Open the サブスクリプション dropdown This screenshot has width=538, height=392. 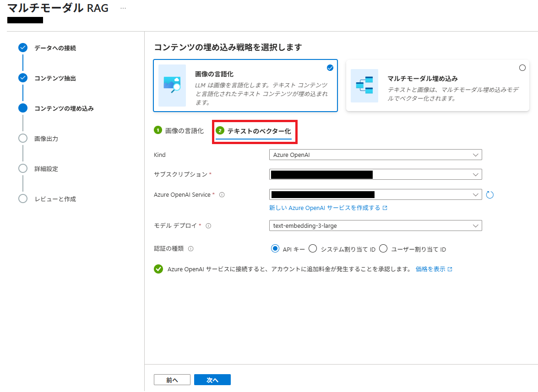(375, 174)
